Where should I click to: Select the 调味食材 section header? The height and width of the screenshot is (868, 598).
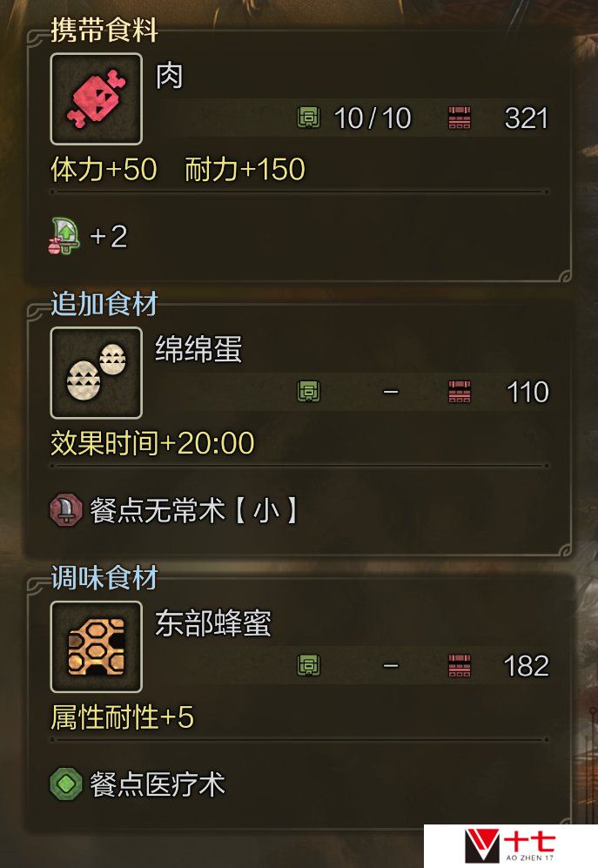(104, 577)
